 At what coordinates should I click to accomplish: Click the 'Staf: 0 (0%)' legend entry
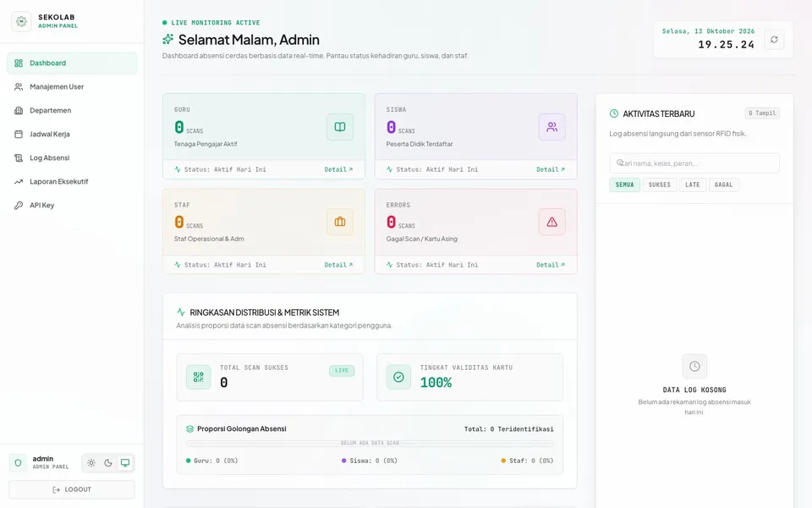pyautogui.click(x=527, y=461)
